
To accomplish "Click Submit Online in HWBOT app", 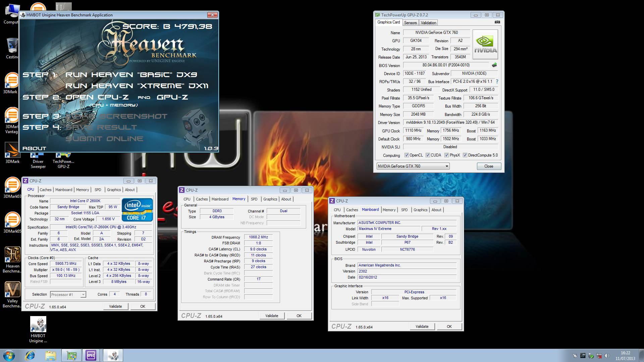I will [x=104, y=139].
